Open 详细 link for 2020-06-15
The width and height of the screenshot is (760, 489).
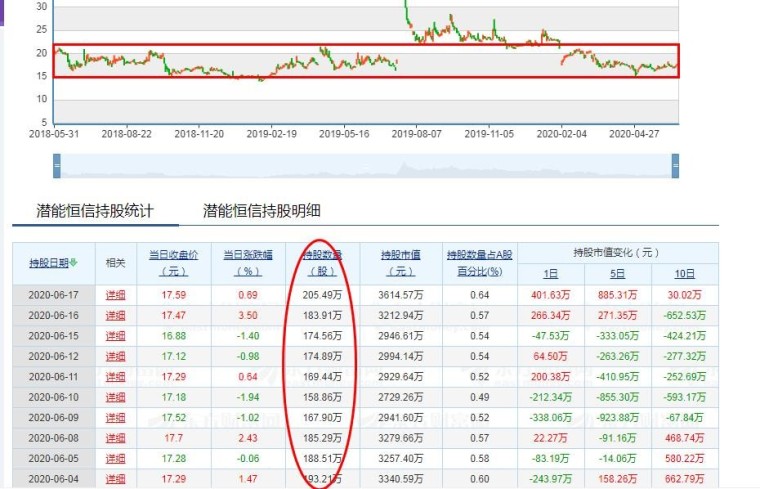pos(116,336)
